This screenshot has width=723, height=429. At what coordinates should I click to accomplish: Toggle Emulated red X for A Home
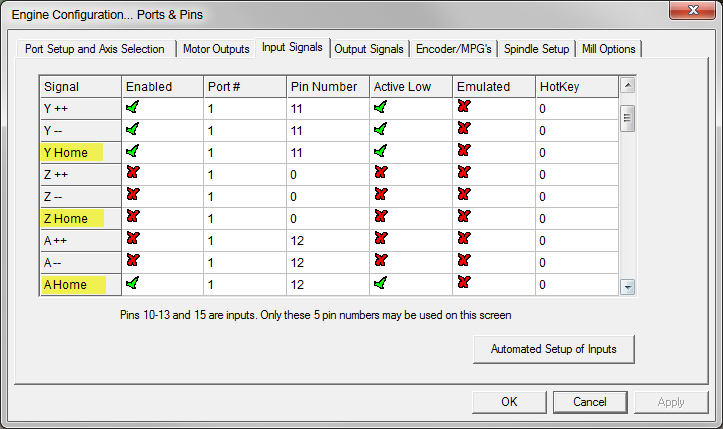pos(464,282)
